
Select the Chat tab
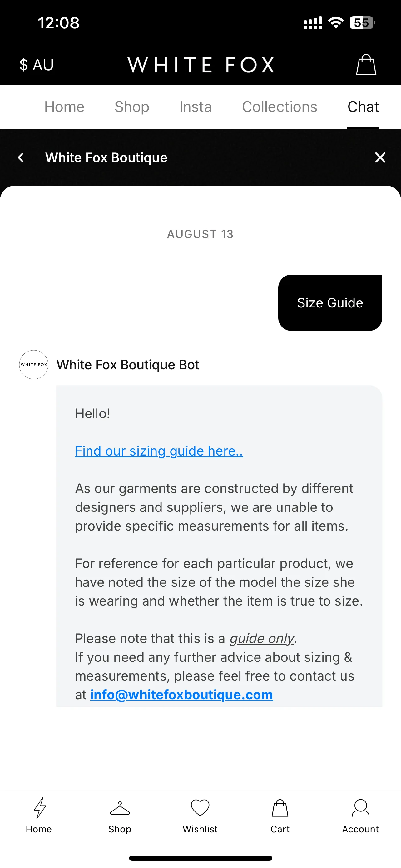(x=363, y=107)
